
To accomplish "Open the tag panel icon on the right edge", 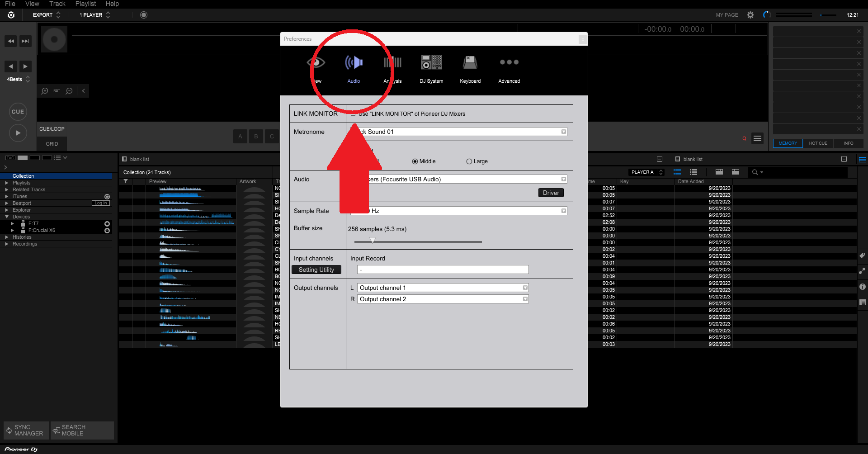I will point(862,255).
